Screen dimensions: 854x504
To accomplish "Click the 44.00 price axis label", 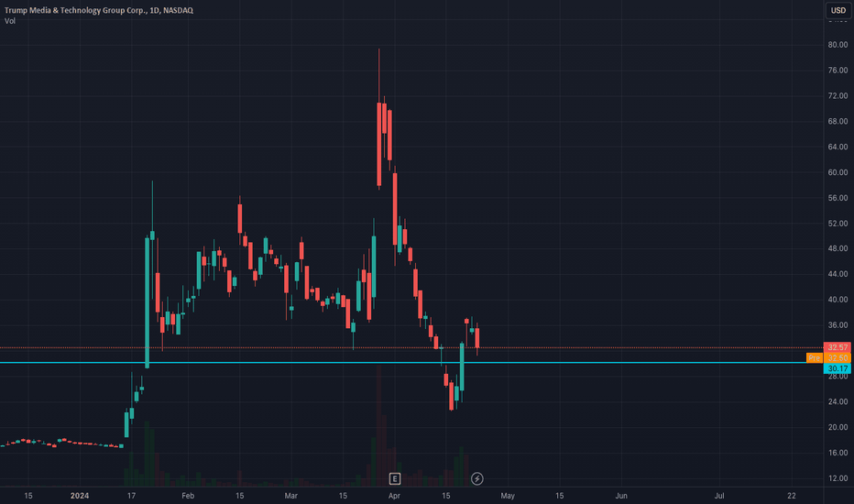I will (x=838, y=274).
